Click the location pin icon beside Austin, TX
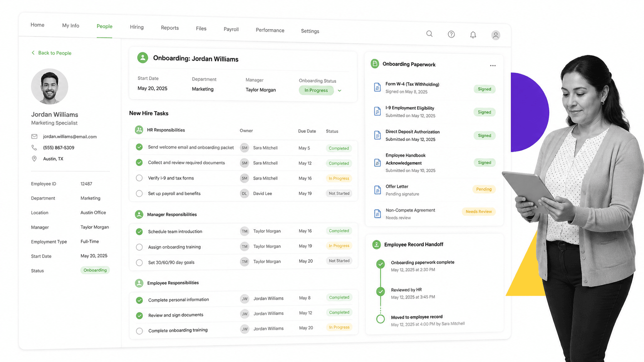 coord(34,158)
